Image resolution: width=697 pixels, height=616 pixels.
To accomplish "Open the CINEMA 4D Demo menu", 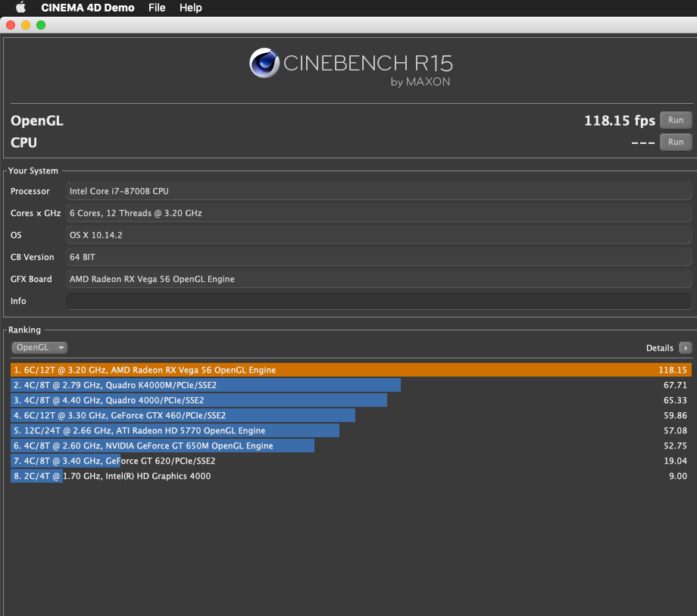I will (x=88, y=8).
